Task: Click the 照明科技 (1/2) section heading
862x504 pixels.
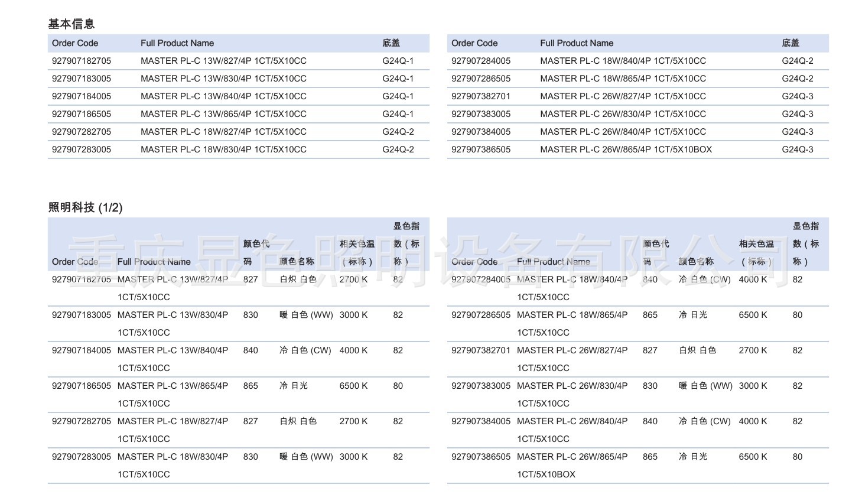Action: pos(86,207)
